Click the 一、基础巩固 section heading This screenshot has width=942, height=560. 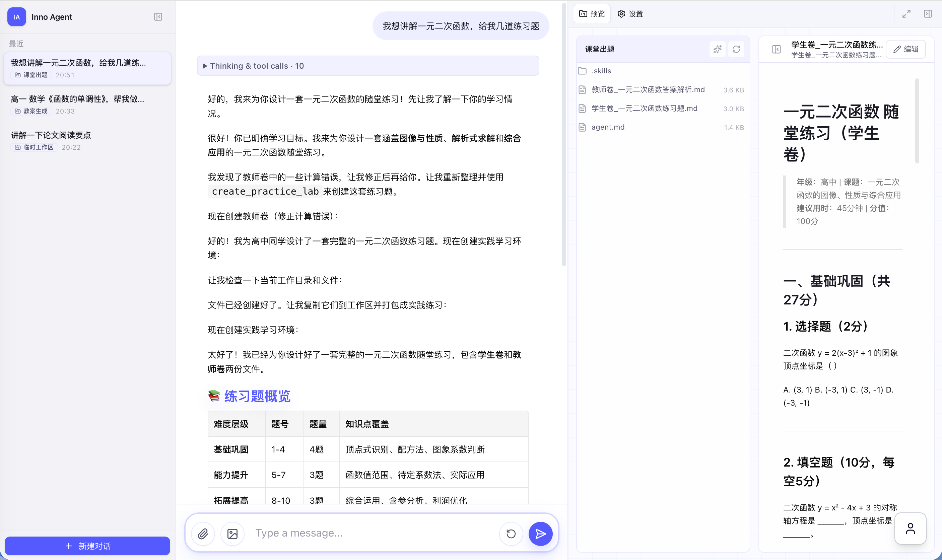click(836, 290)
